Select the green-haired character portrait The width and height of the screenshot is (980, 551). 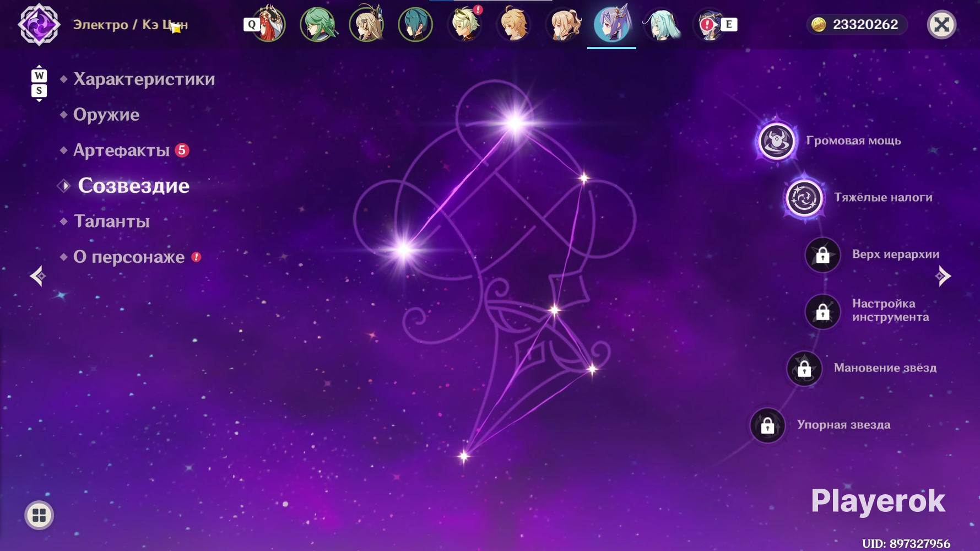pos(318,24)
